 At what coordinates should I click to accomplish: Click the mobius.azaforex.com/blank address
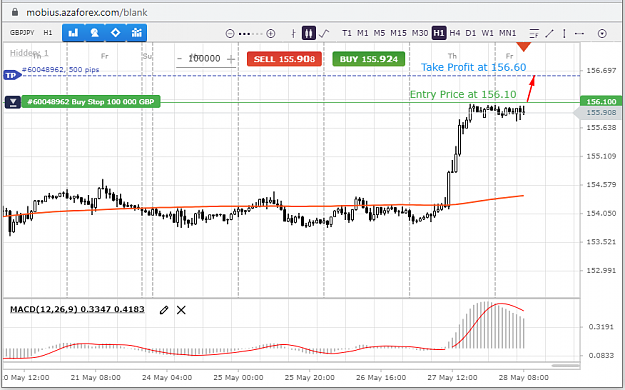[x=87, y=12]
